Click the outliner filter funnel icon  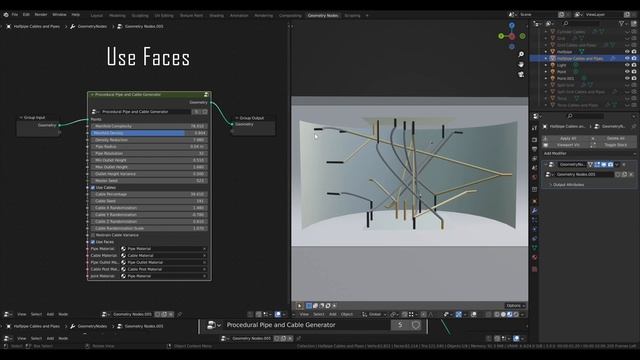(x=621, y=24)
